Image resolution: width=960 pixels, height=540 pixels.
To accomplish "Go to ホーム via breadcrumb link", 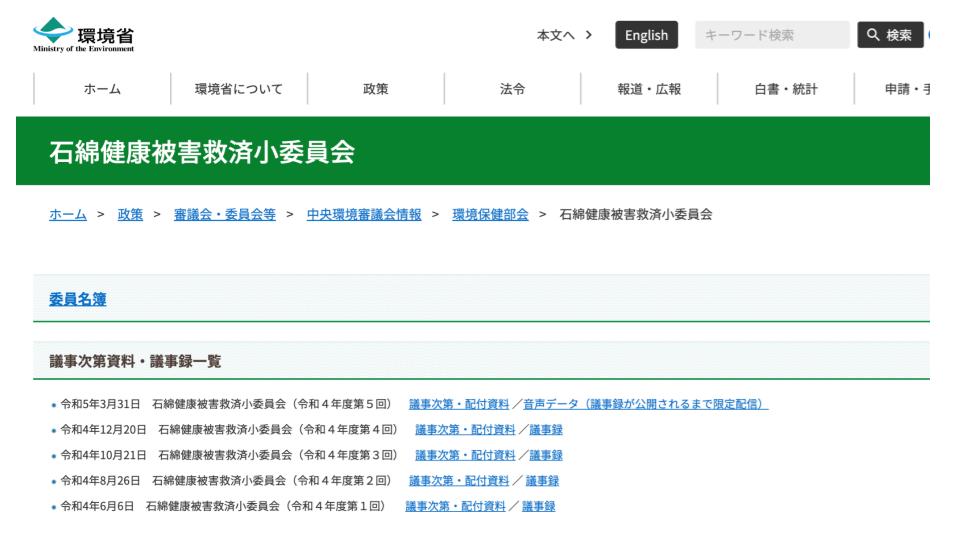I will [68, 214].
